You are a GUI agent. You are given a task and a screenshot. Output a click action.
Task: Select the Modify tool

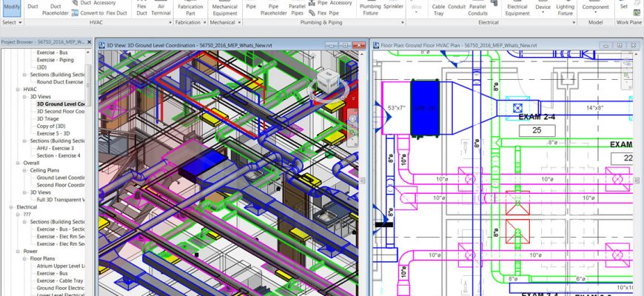(12, 8)
